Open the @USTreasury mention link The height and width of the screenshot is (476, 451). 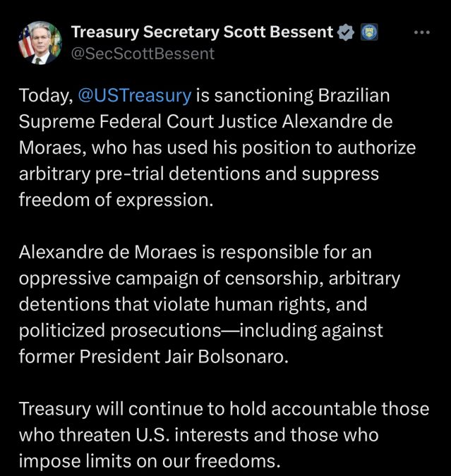135,95
